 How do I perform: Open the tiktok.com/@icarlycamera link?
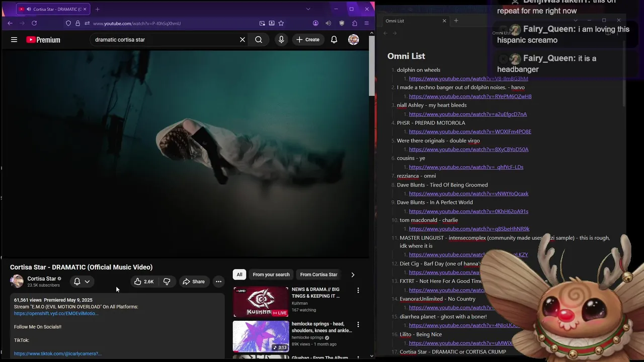tap(58, 353)
